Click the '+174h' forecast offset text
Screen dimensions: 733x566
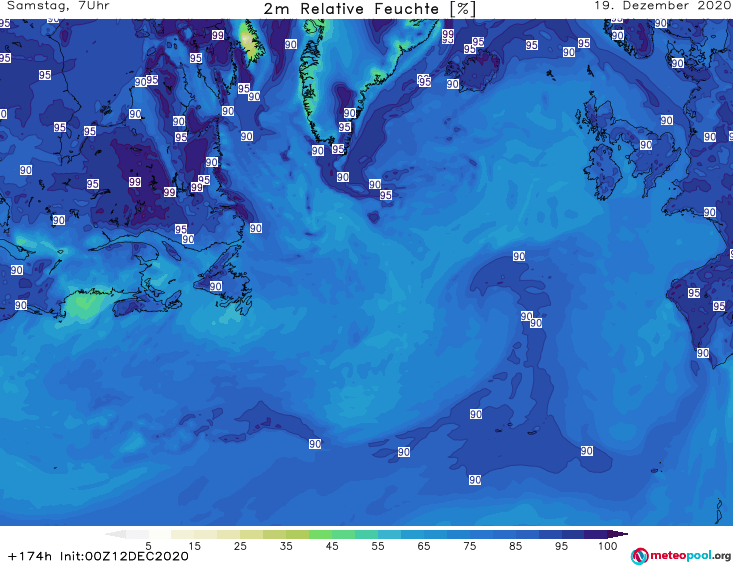tap(30, 556)
